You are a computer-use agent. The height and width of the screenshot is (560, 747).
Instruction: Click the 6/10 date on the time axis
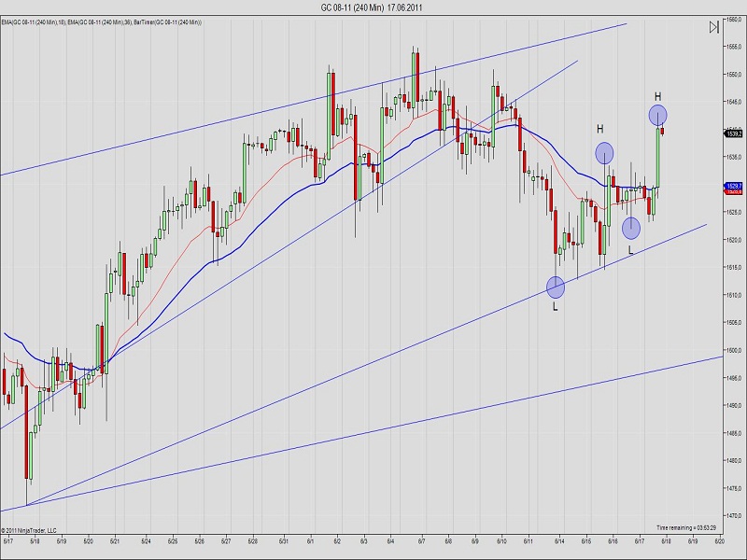[501, 541]
